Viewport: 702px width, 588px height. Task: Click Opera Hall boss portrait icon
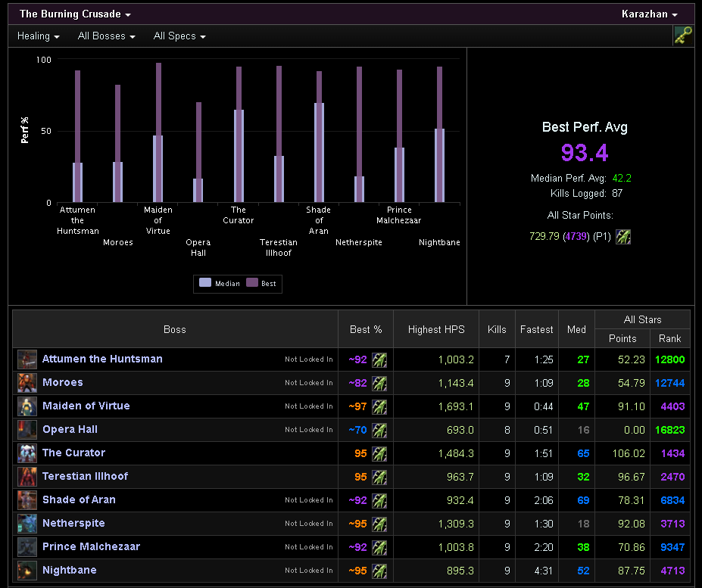click(27, 430)
